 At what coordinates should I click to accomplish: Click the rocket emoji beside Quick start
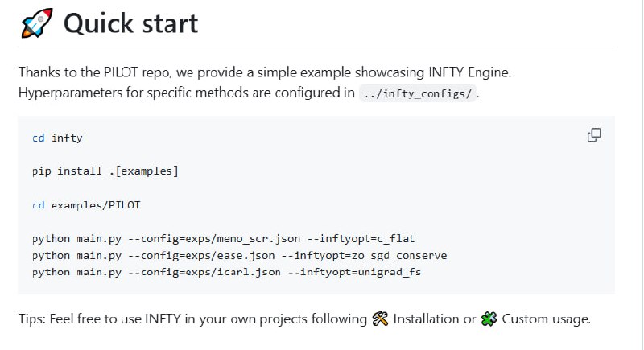pyautogui.click(x=35, y=23)
